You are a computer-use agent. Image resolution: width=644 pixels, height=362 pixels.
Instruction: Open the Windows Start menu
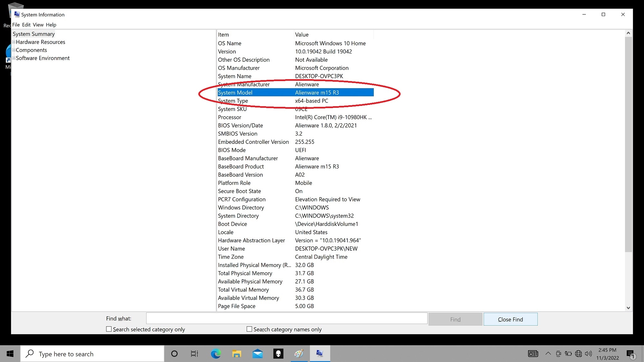coord(10,354)
